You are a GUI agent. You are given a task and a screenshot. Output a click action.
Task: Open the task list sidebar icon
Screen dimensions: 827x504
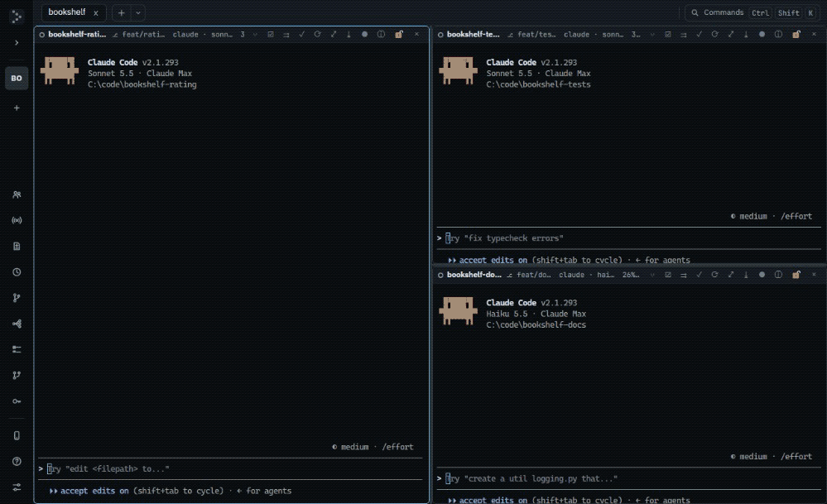(x=17, y=349)
